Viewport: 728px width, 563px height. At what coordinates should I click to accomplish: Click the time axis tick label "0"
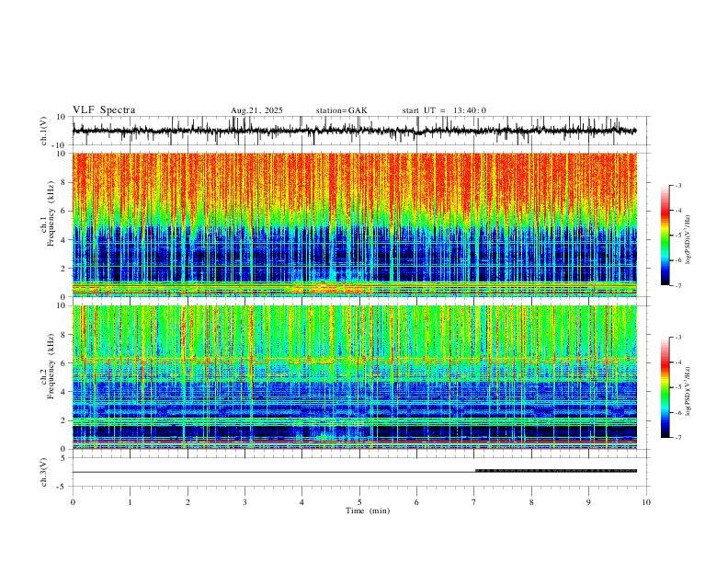click(x=73, y=502)
